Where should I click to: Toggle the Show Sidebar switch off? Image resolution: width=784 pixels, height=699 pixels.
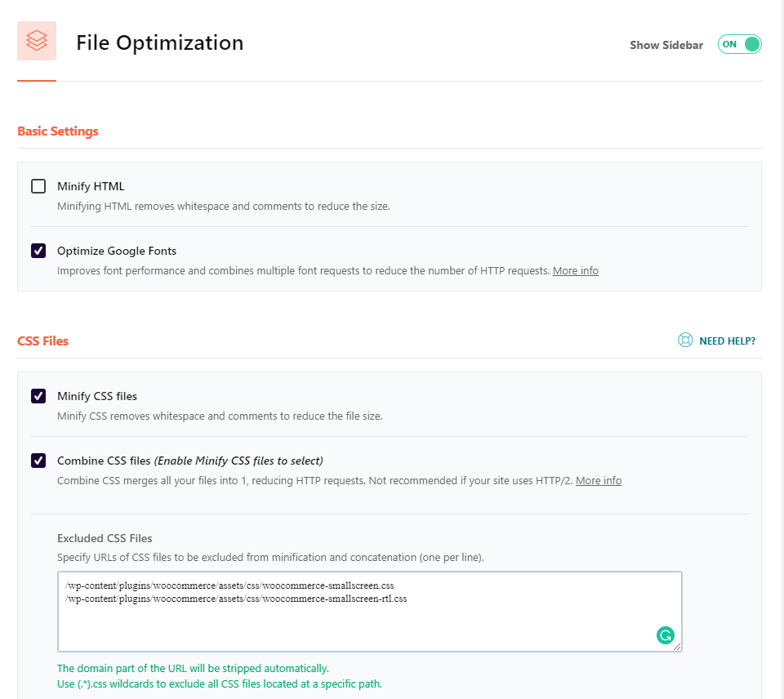740,44
